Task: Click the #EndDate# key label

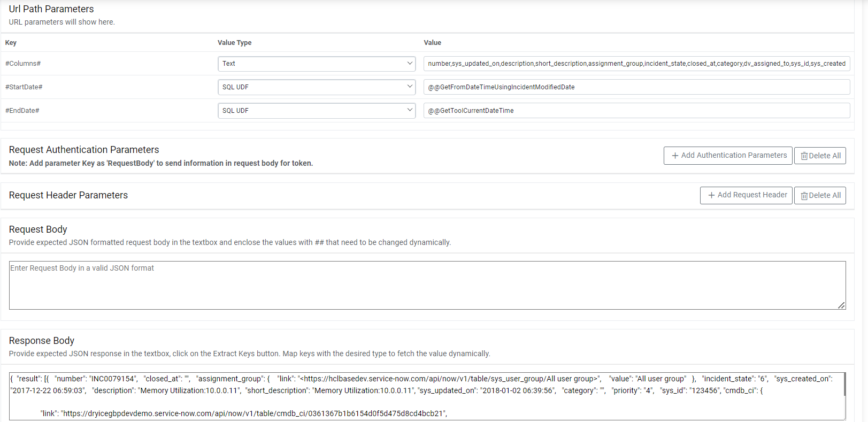Action: click(x=22, y=111)
